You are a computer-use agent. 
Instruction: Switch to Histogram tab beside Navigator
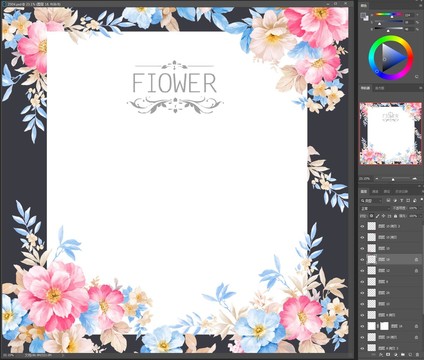click(379, 88)
